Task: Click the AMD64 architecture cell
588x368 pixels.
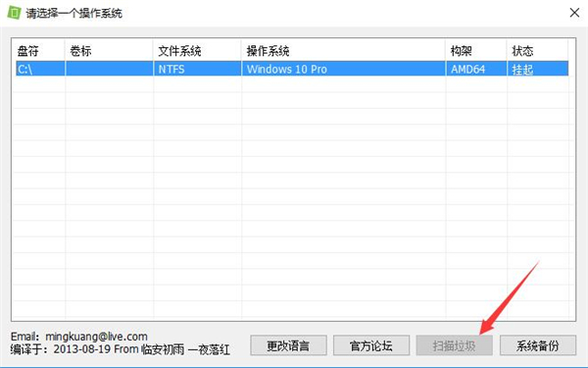Action: pyautogui.click(x=476, y=69)
